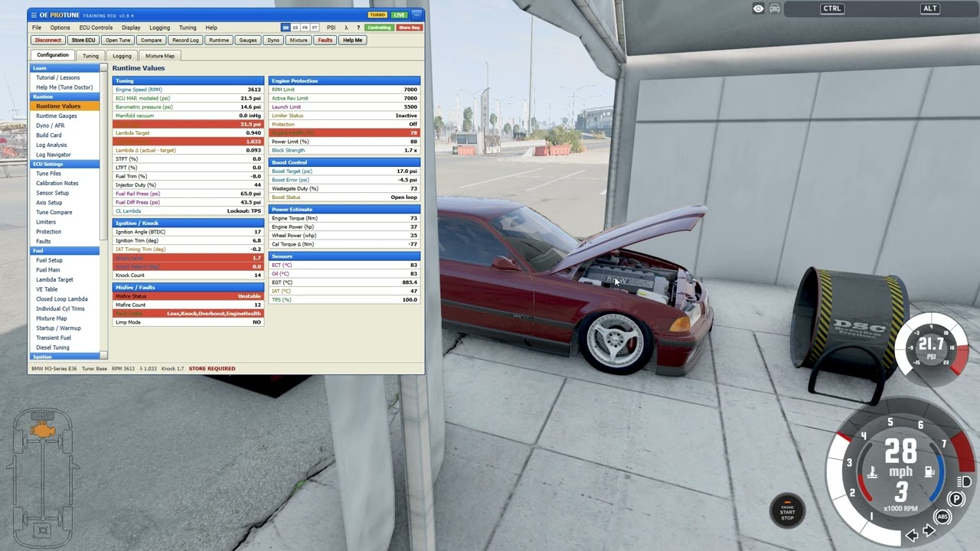Toggle PSI pressure units

coord(331,28)
